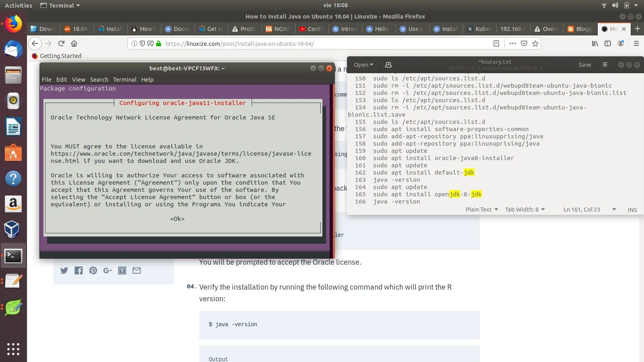
Task: Open Files manager in dock
Action: point(13,75)
